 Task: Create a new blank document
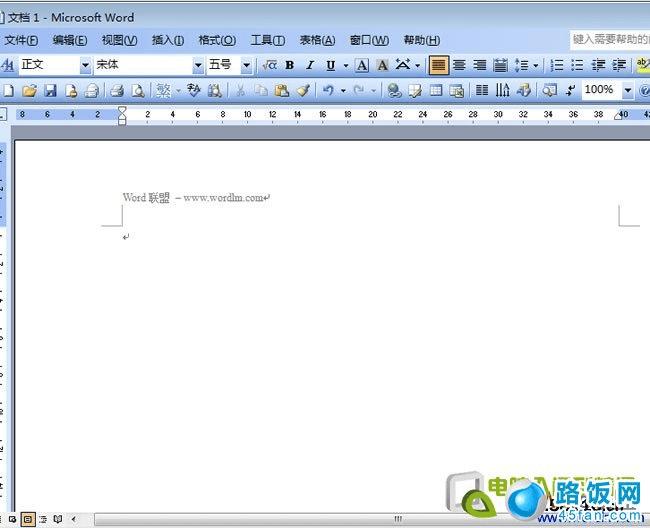tap(8, 90)
